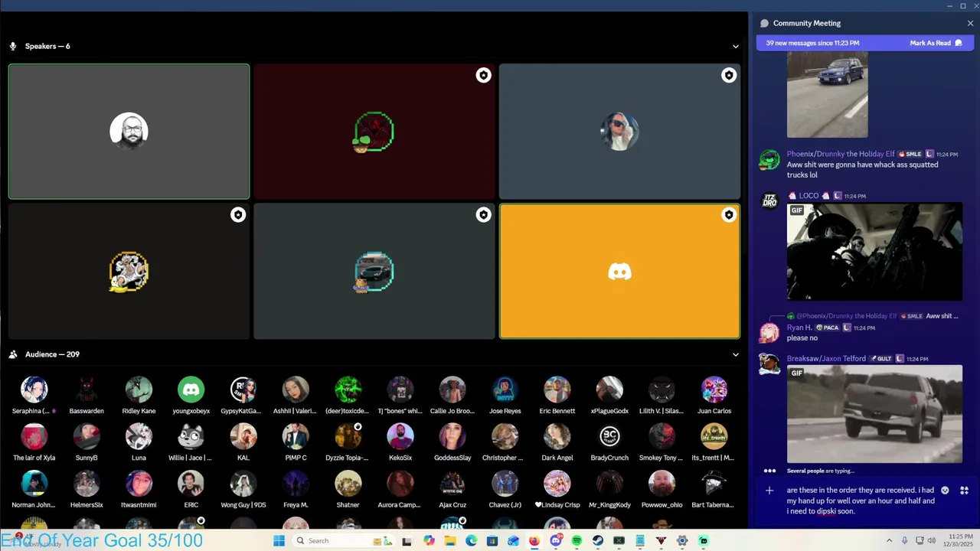
Task: Open Firefox from the taskbar
Action: (x=534, y=541)
